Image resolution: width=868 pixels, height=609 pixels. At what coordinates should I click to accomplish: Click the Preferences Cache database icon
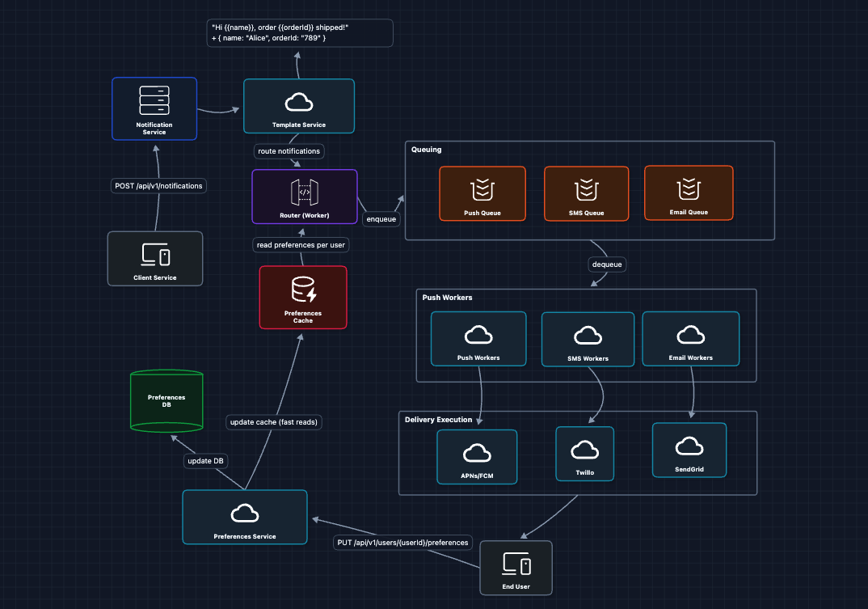pyautogui.click(x=303, y=290)
